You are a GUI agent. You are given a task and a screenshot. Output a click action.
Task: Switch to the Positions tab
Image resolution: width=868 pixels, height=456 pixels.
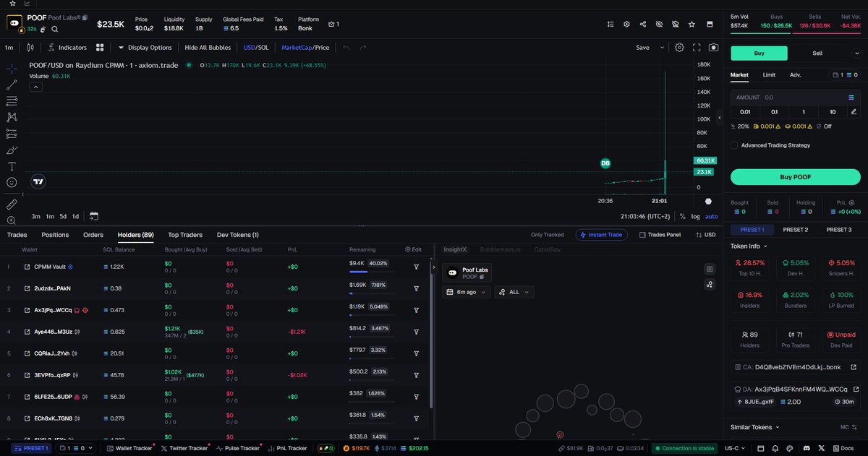(x=55, y=235)
